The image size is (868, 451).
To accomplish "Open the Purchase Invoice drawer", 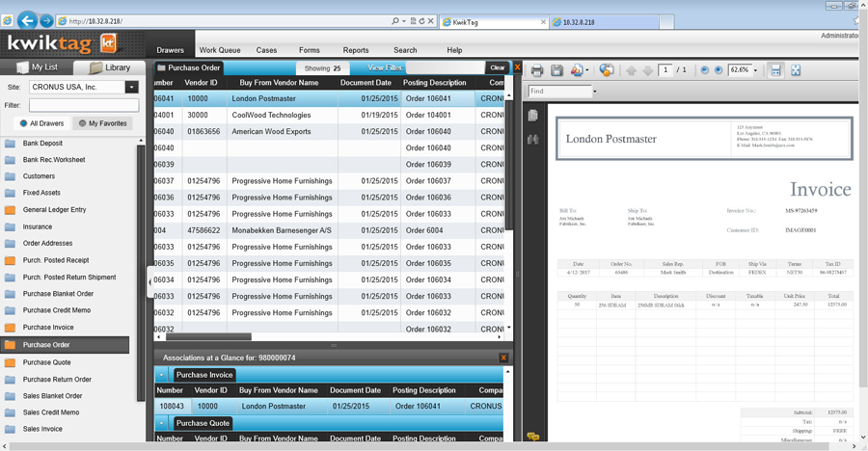I will [48, 328].
